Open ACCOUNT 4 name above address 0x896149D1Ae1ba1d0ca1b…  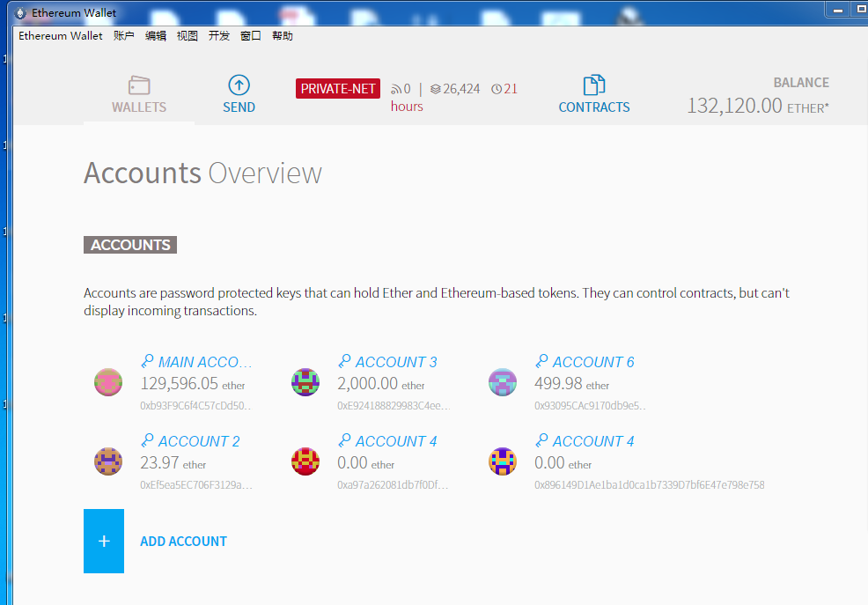pos(592,441)
